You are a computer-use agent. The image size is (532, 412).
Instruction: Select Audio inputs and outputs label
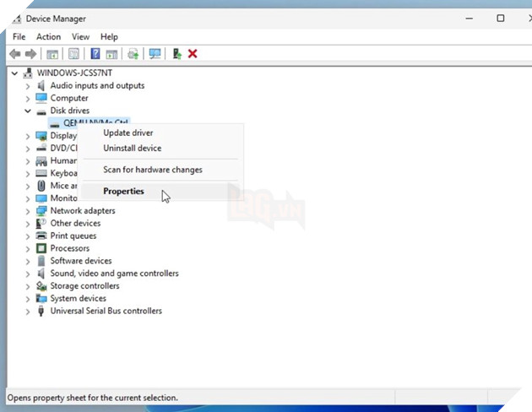coord(97,85)
